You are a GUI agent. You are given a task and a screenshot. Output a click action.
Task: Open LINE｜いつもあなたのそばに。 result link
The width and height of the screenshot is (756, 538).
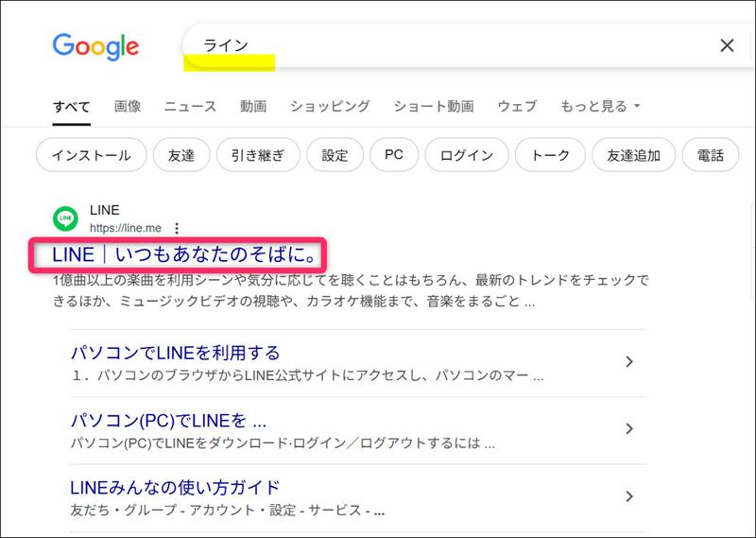[184, 254]
